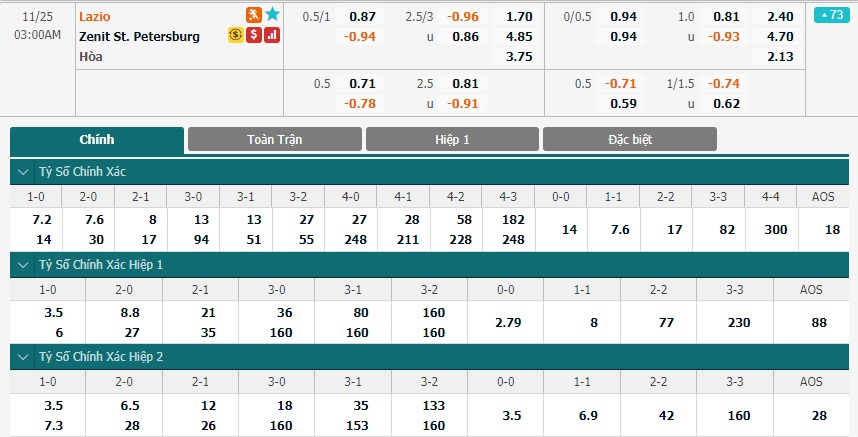Click the orange soccer player live icon
Viewport: 858px width, 437px height.
tap(253, 15)
